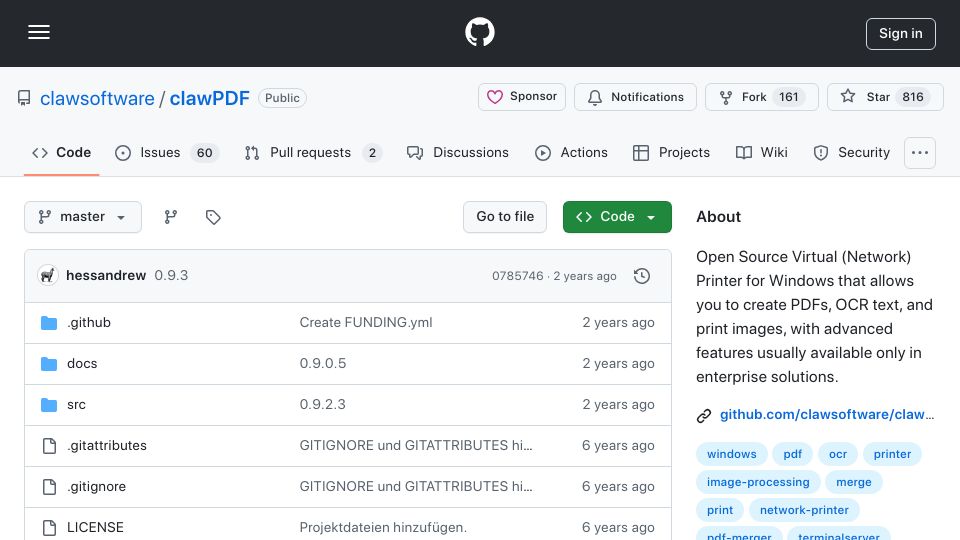
Task: Expand the green Code dropdown
Action: 617,217
